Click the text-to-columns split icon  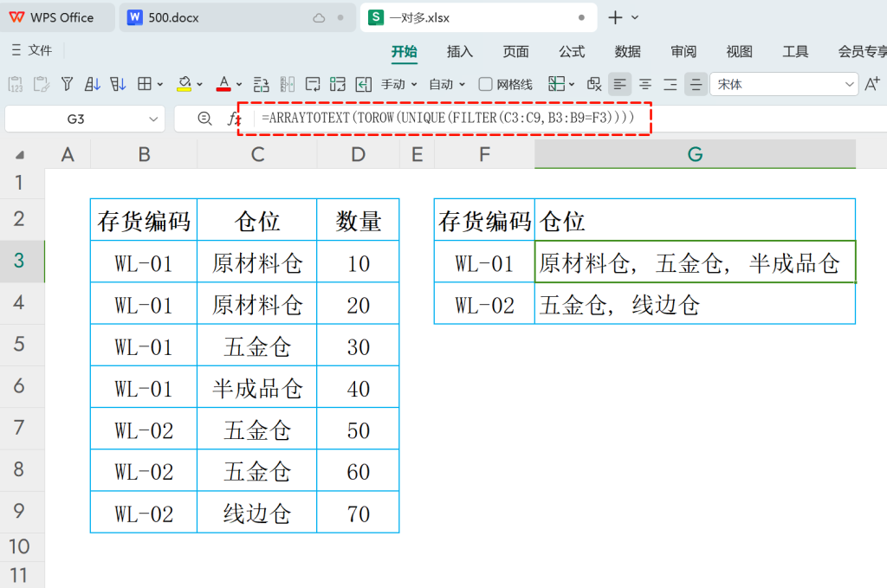[288, 84]
